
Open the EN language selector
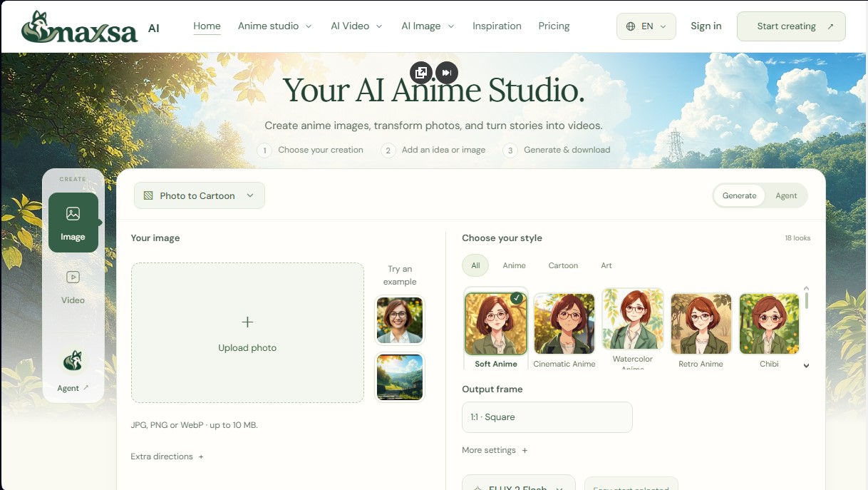[646, 26]
